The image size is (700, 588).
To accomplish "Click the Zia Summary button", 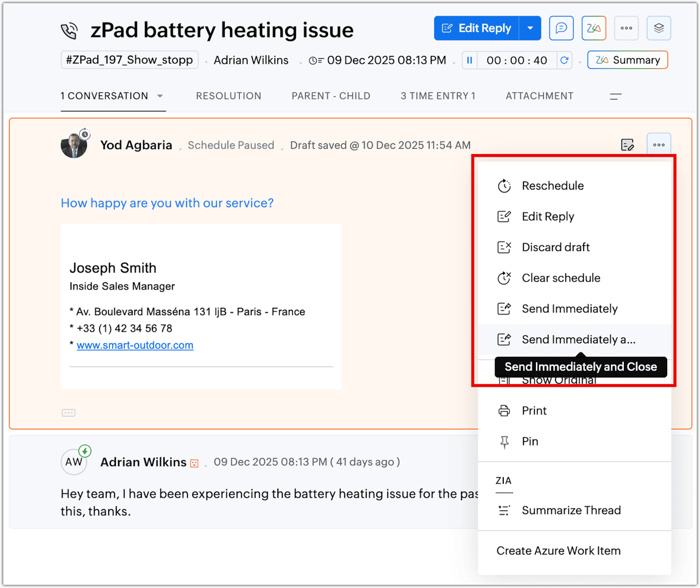I will tap(627, 60).
